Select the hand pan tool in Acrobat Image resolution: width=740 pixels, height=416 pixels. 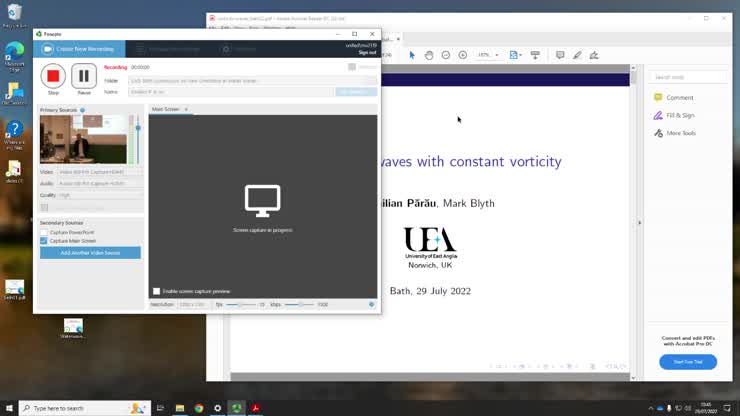(429, 55)
